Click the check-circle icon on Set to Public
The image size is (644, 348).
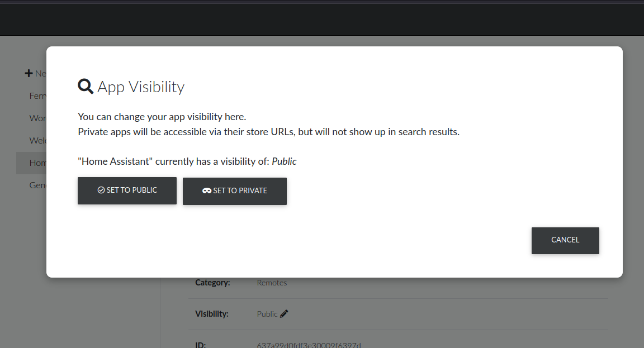101,190
